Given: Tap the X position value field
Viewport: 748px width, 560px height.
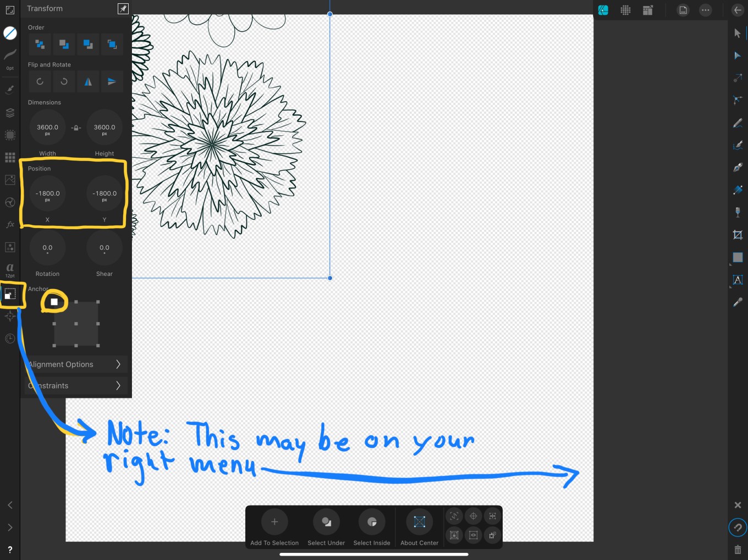Looking at the screenshot, I should coord(48,193).
